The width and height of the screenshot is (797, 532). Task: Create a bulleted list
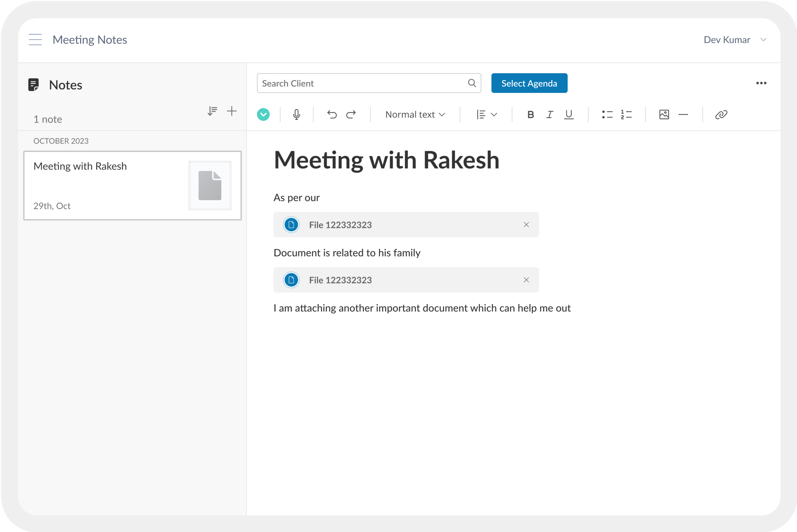tap(607, 115)
